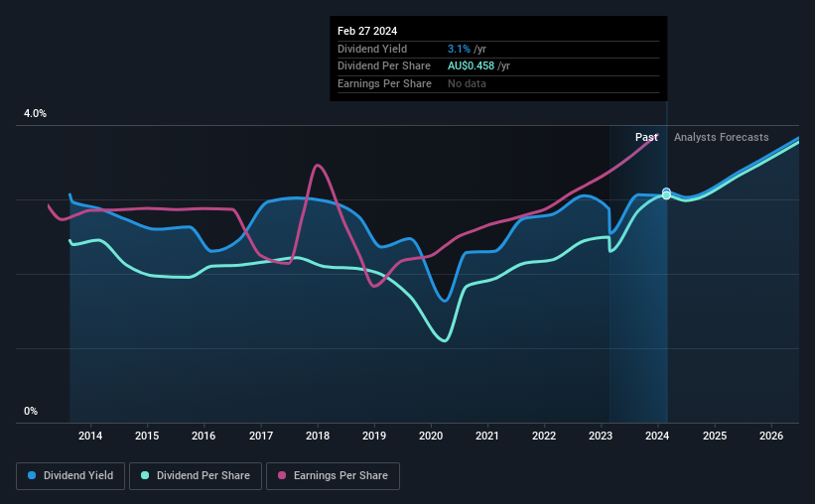The image size is (815, 504).
Task: Click the 2023 x-axis label
Action: pyautogui.click(x=601, y=436)
